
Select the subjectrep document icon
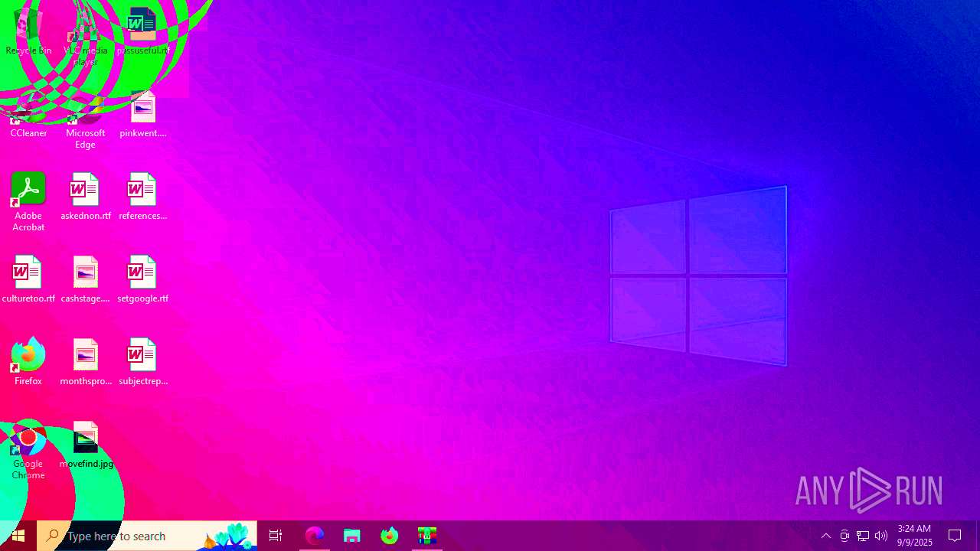click(142, 363)
